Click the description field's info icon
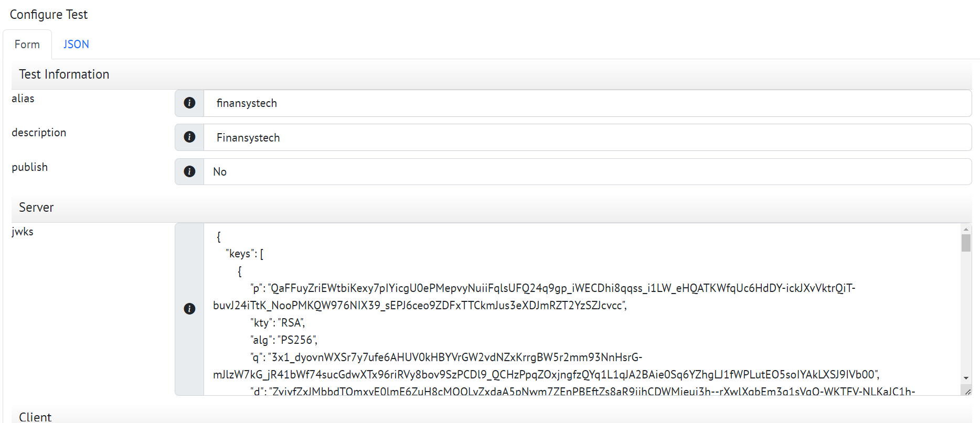Viewport: 980px width, 423px height. (189, 137)
